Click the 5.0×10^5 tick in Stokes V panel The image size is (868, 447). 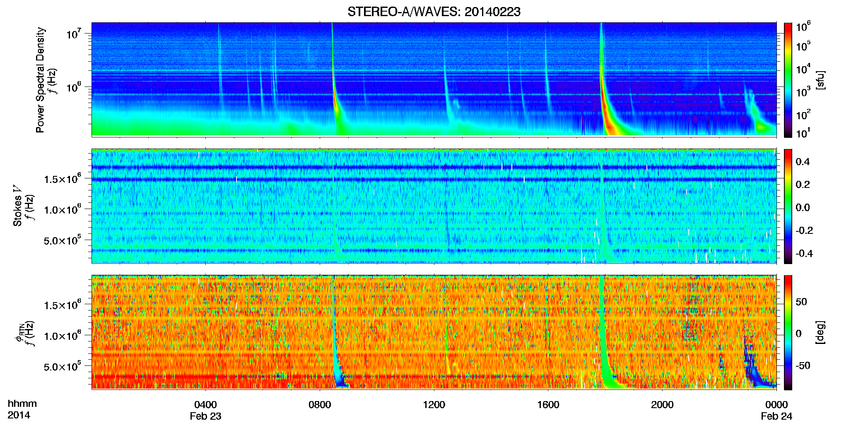pyautogui.click(x=63, y=240)
